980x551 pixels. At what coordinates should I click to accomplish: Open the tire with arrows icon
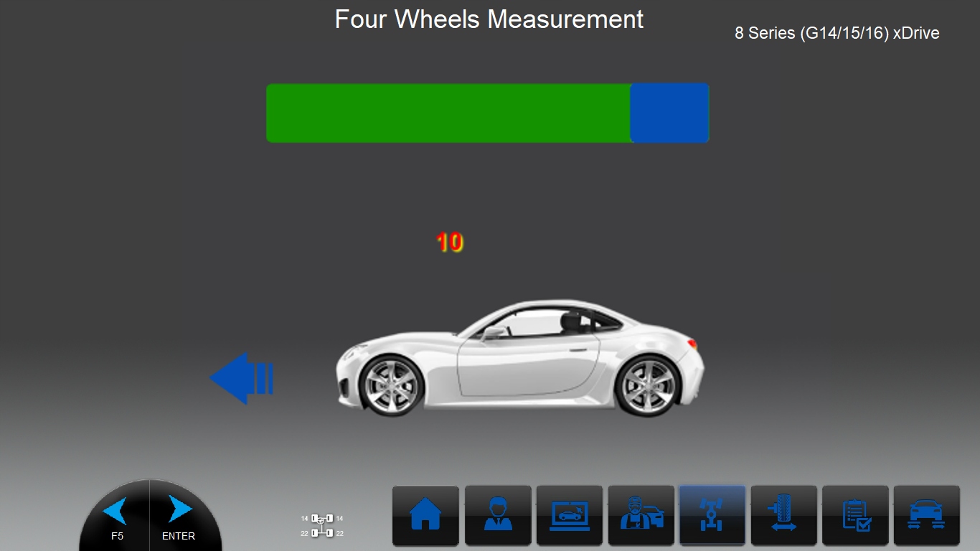(784, 515)
